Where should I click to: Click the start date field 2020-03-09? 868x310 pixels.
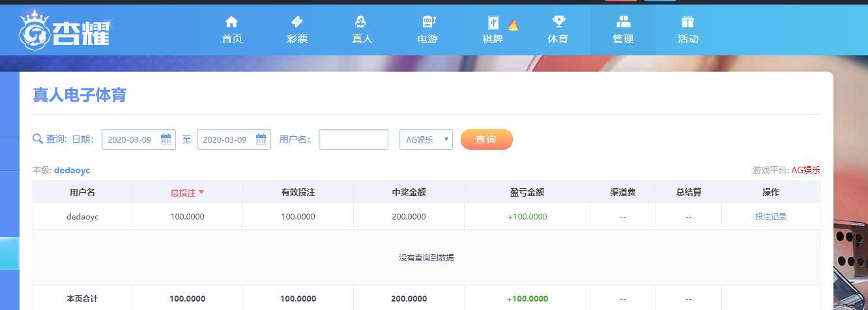(x=139, y=139)
